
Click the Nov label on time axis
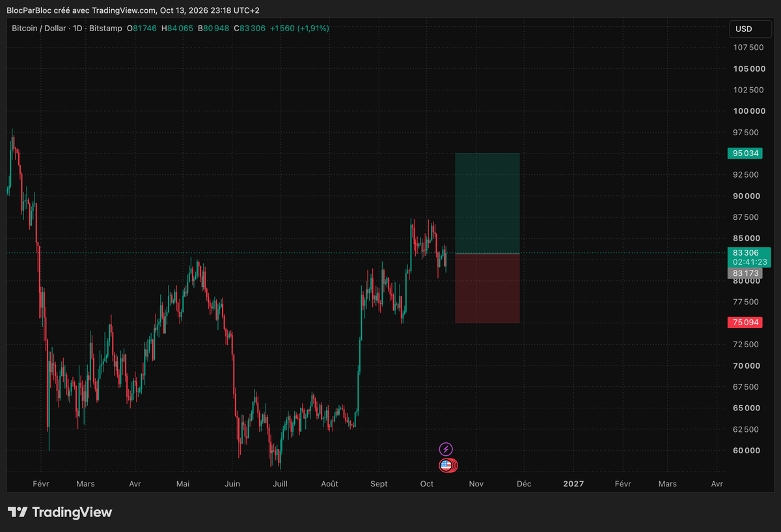(x=476, y=484)
